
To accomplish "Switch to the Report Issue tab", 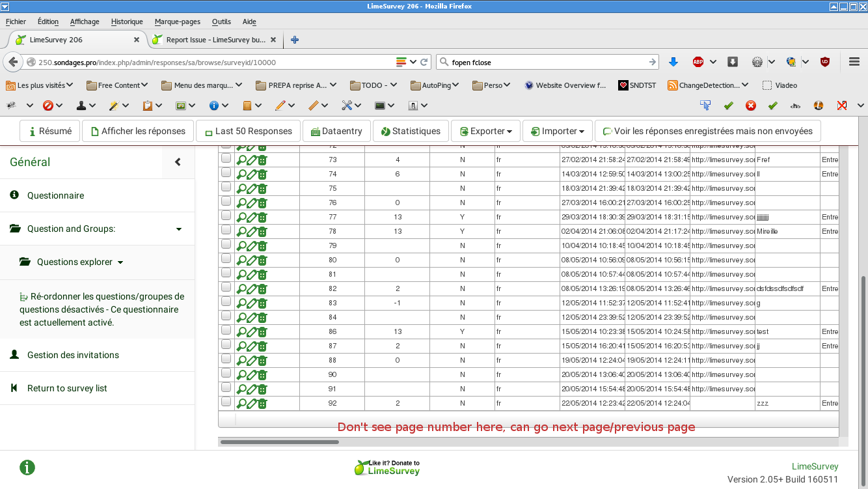I will [215, 40].
